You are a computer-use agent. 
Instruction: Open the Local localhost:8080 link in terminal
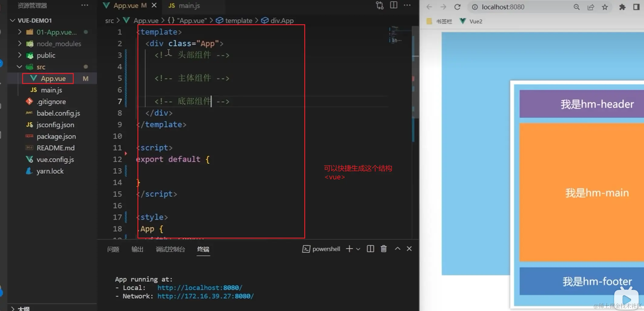coord(200,288)
